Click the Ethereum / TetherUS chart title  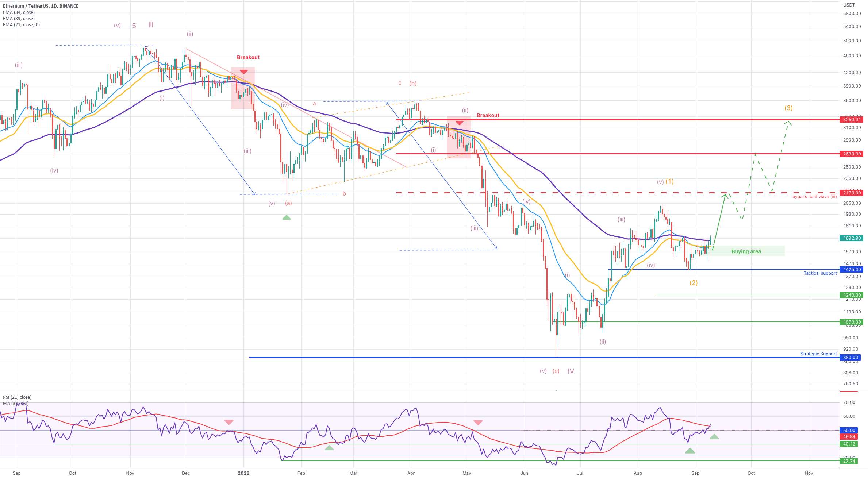tap(41, 6)
